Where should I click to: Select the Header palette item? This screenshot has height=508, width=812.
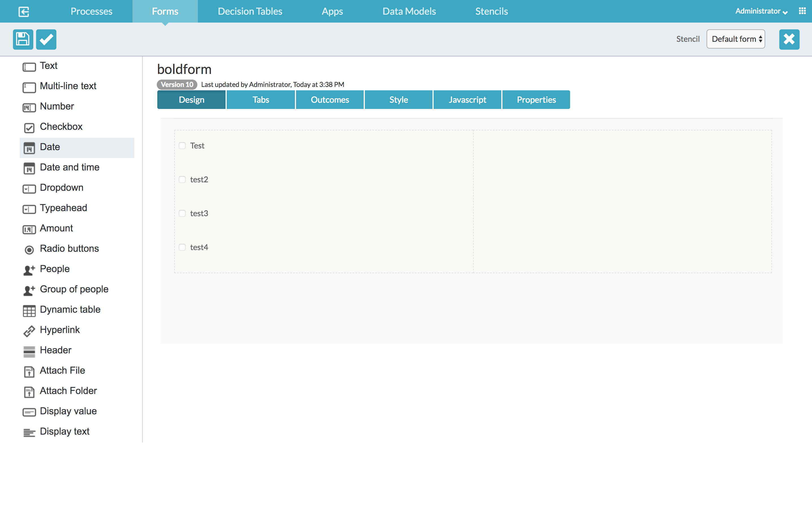click(x=77, y=351)
